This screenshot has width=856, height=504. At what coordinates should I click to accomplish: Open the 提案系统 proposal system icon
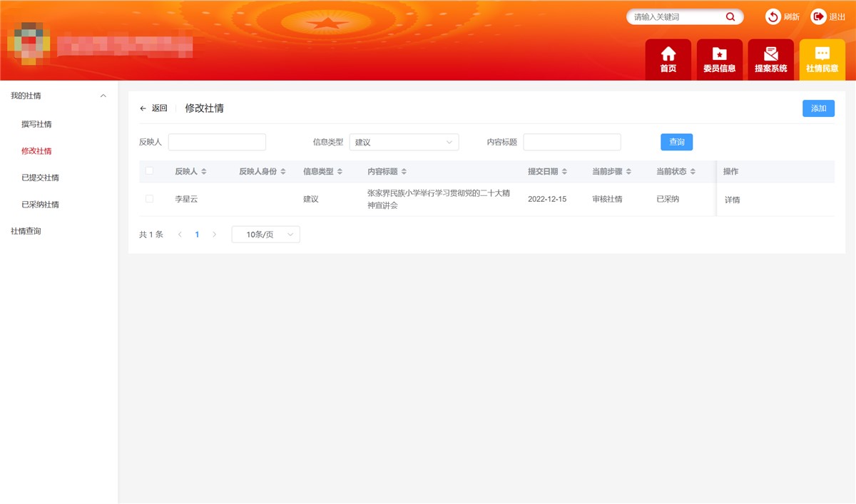tap(770, 58)
